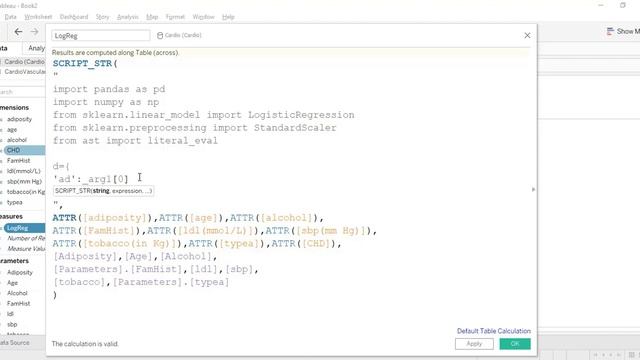Click the Show Me icon
This screenshot has width=640, height=360.
[610, 31]
